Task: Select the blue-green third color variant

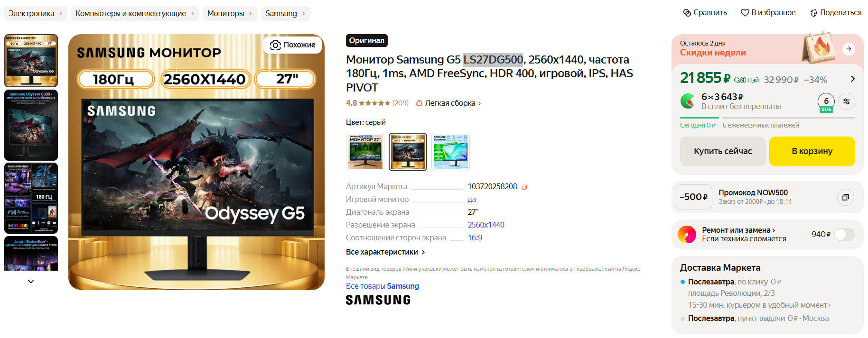Action: click(450, 152)
